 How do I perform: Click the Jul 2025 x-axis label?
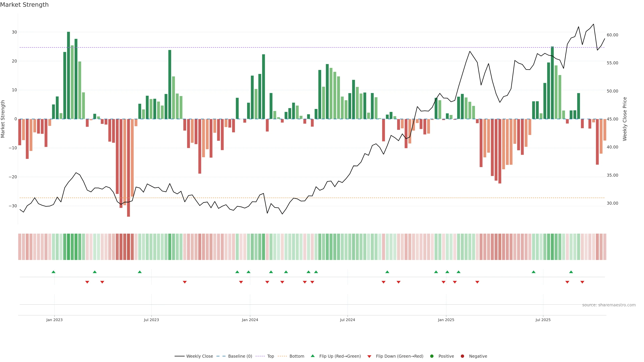543,320
